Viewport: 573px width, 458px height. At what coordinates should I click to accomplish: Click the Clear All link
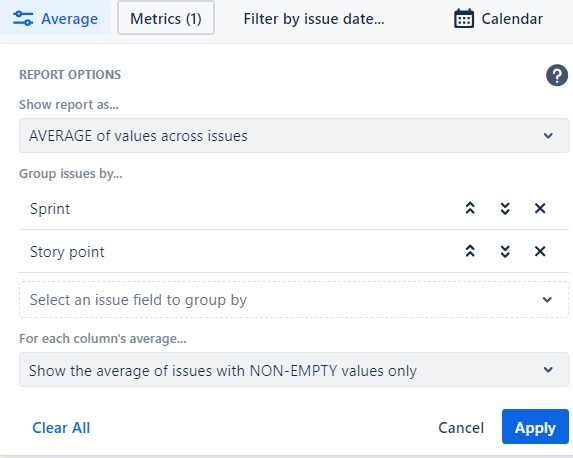click(x=61, y=428)
